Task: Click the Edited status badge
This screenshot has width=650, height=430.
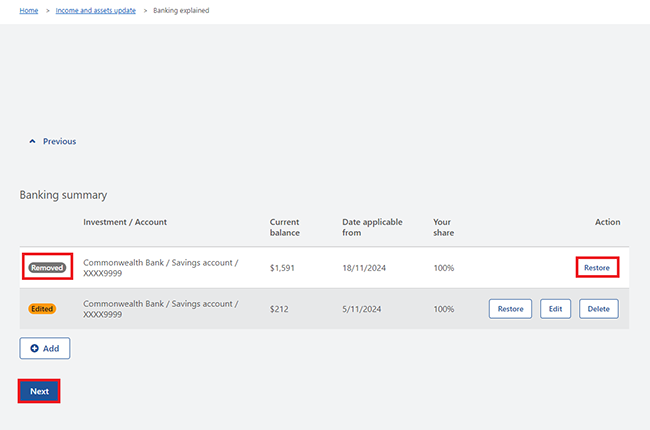Action: coord(42,309)
